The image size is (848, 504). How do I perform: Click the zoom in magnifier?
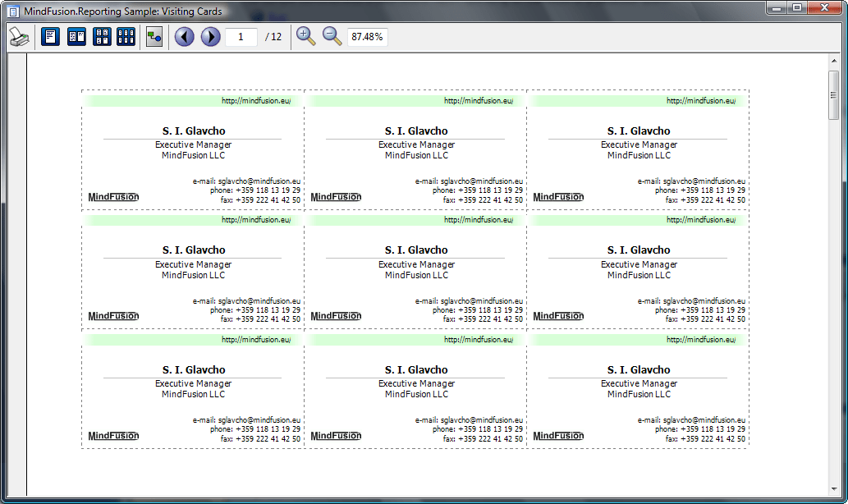[305, 36]
